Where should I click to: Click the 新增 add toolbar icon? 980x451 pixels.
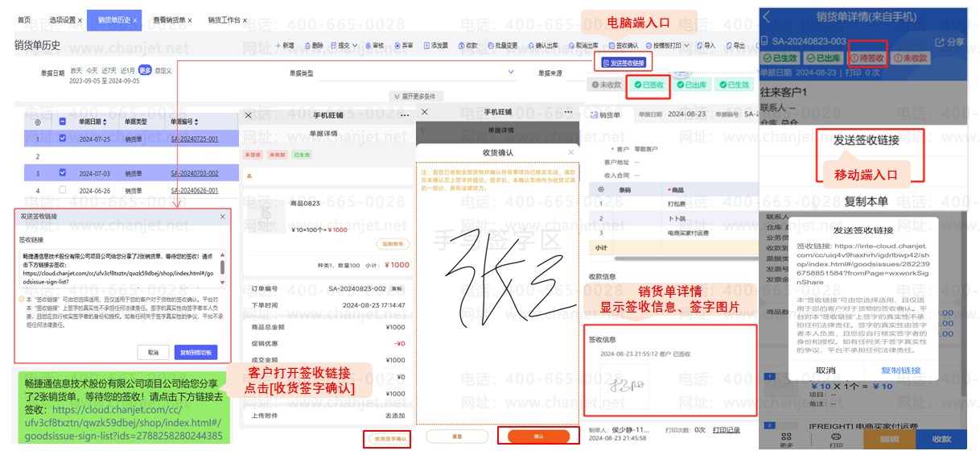click(x=278, y=46)
